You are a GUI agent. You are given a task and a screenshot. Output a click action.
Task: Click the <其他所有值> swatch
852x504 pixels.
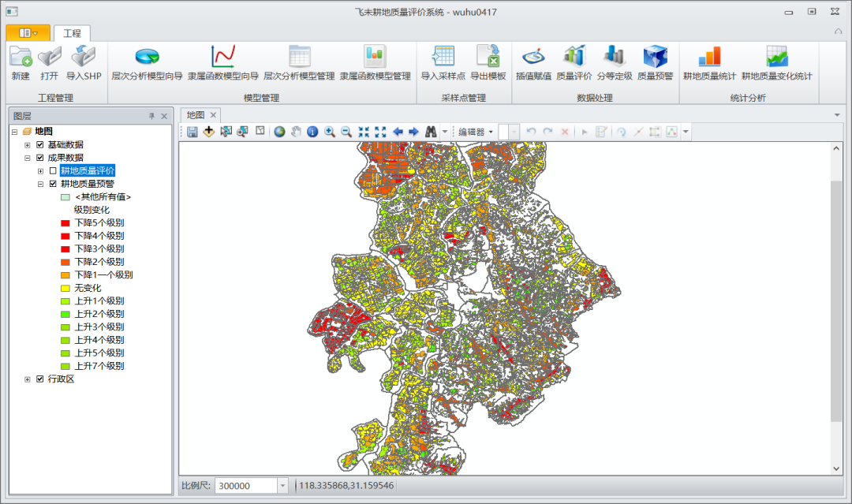click(x=65, y=196)
